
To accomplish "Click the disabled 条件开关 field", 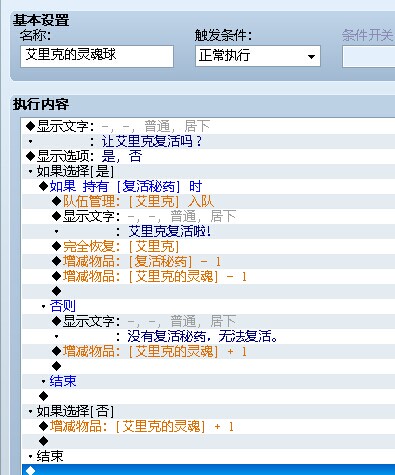I will pyautogui.click(x=369, y=56).
